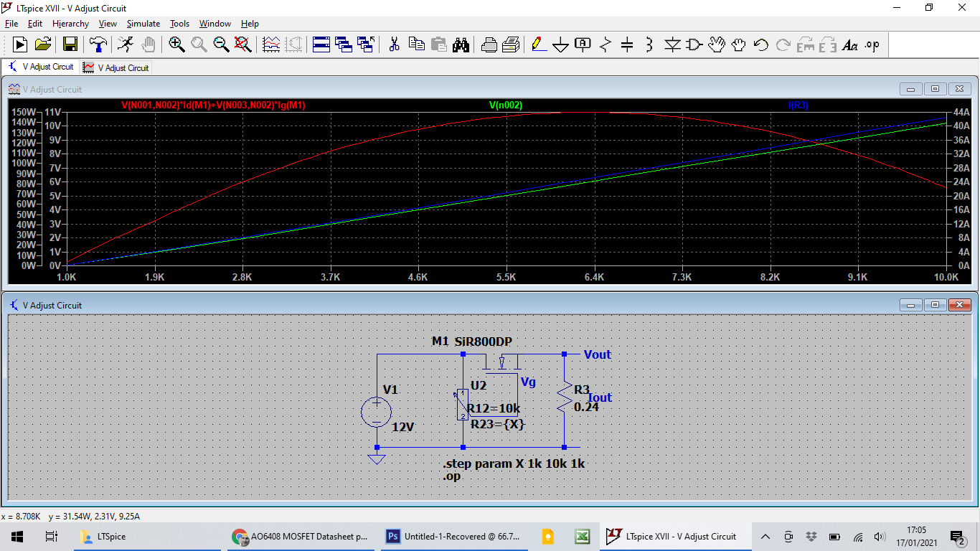Select the Cut scissors tool
This screenshot has width=980, height=551.
394,44
